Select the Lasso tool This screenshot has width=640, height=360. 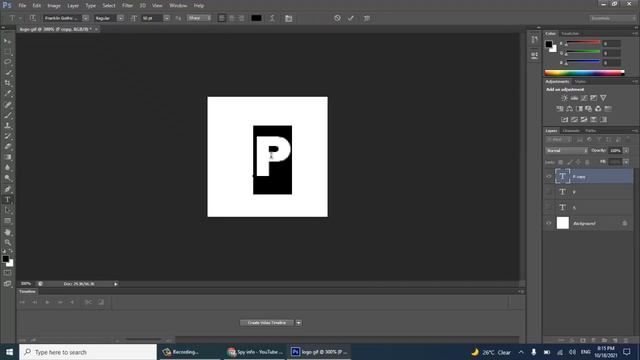click(7, 62)
